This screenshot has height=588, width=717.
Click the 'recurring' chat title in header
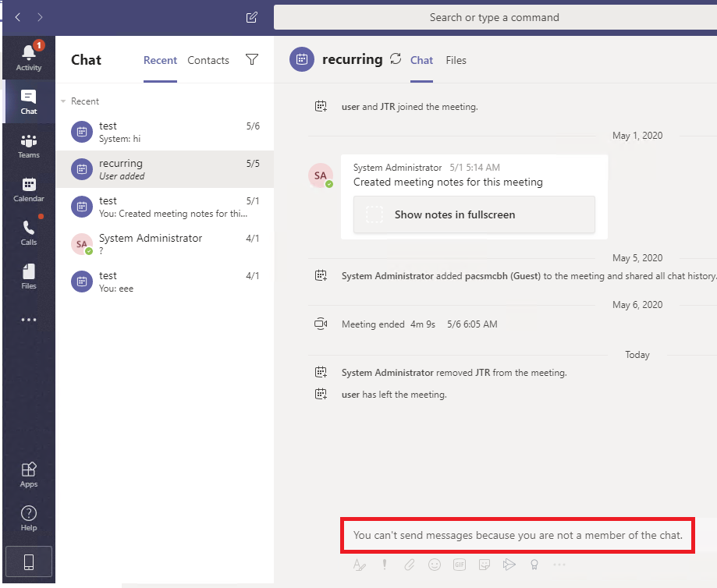(x=353, y=59)
